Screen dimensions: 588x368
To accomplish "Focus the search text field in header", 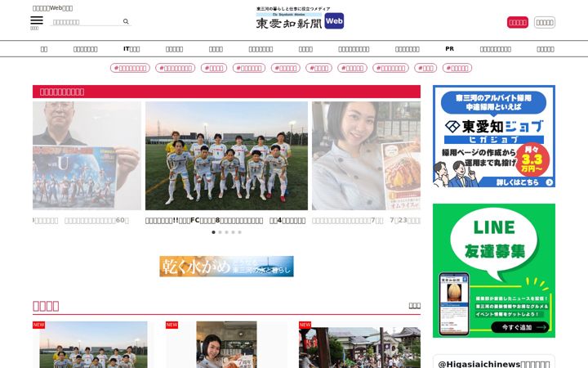I will point(86,22).
